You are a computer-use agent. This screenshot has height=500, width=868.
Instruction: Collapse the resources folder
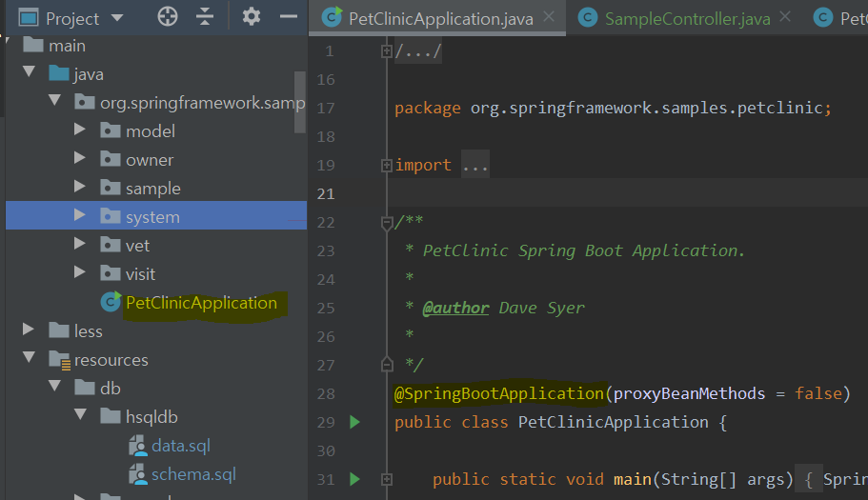pyautogui.click(x=30, y=358)
